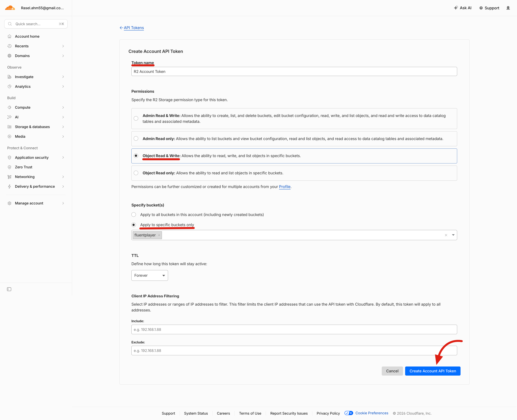Click the Application security shield icon

tap(9, 157)
